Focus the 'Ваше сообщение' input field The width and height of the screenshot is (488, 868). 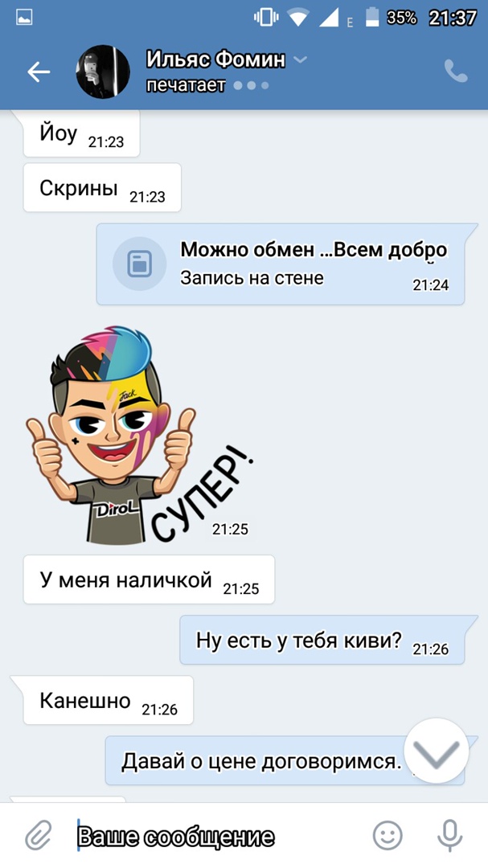pyautogui.click(x=222, y=836)
